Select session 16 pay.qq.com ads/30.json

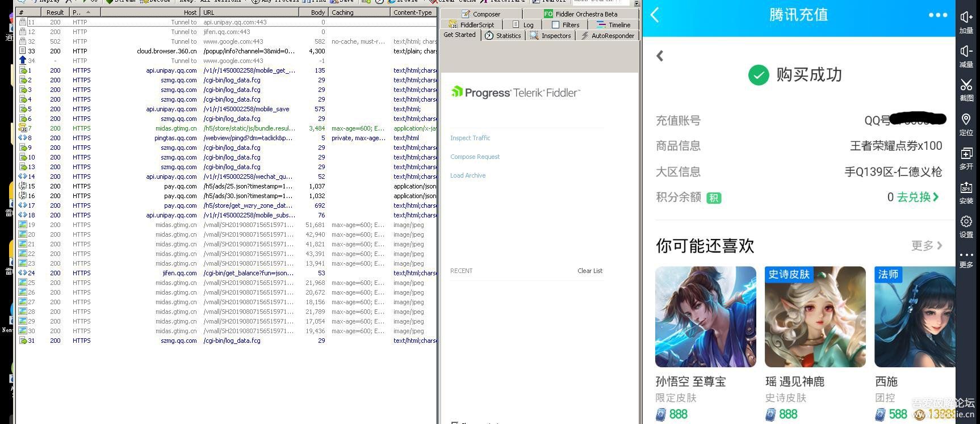[227, 196]
